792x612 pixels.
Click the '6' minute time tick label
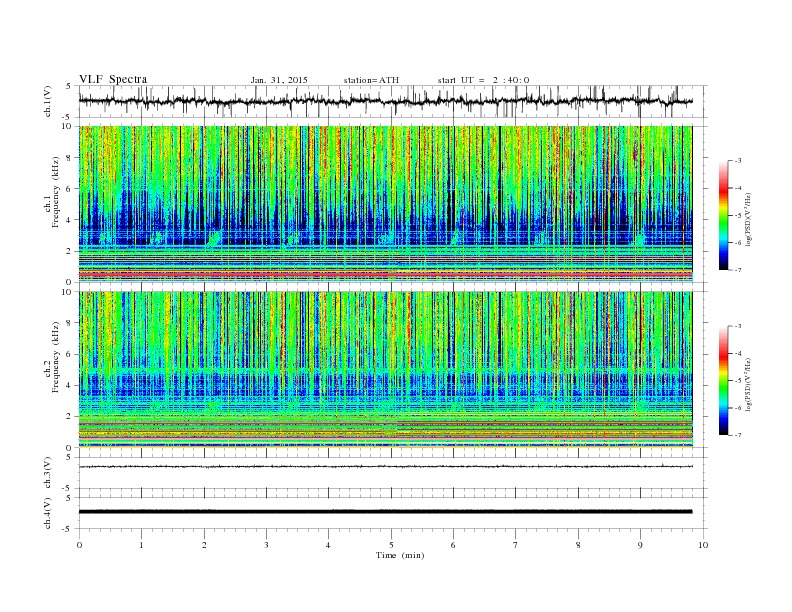pos(453,545)
